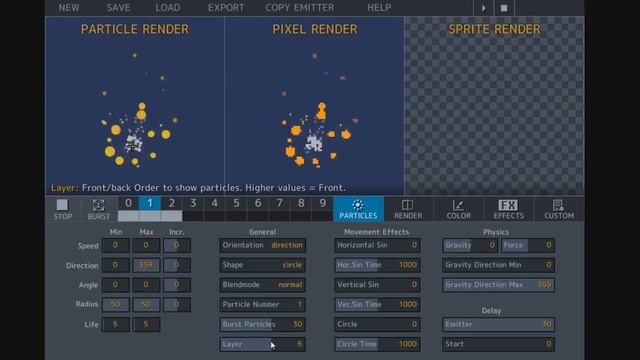Click inside the Pixel Render preview

tap(314, 106)
